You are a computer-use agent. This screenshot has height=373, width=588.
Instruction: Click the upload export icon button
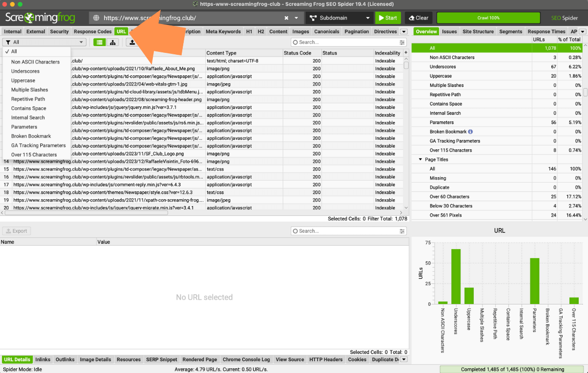click(131, 43)
